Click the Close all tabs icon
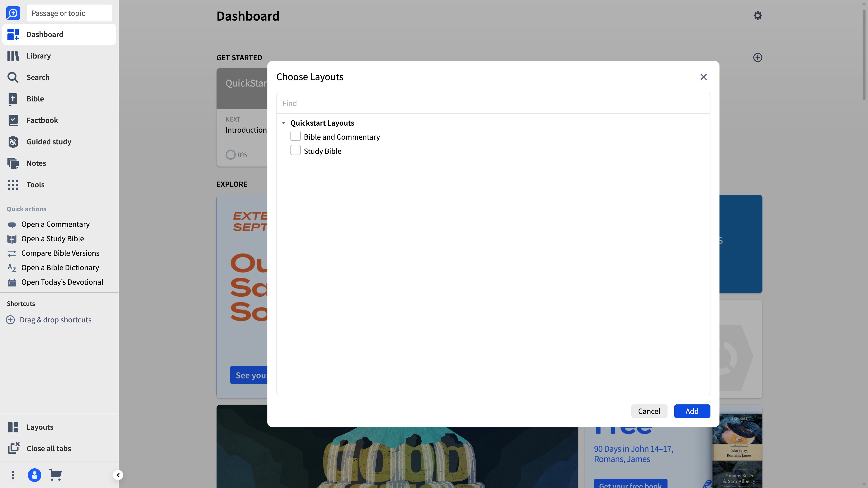 click(14, 448)
